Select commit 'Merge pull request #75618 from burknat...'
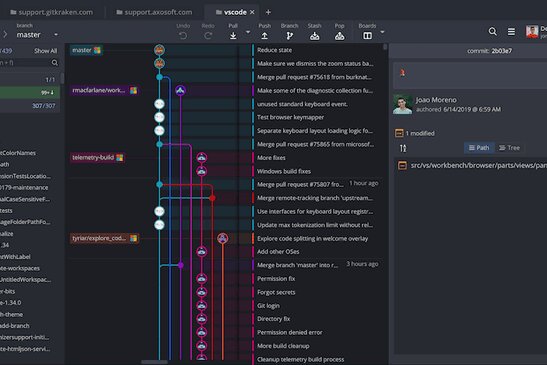547x365 pixels. 314,77
